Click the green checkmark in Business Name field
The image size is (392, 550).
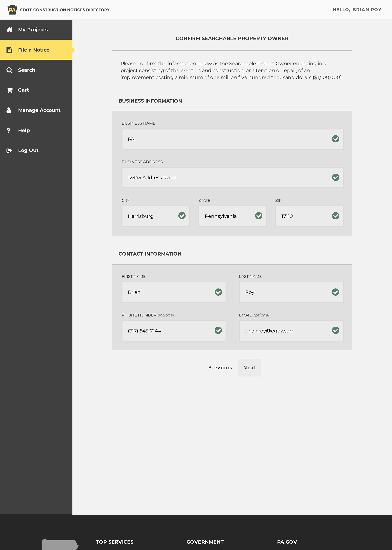[335, 139]
